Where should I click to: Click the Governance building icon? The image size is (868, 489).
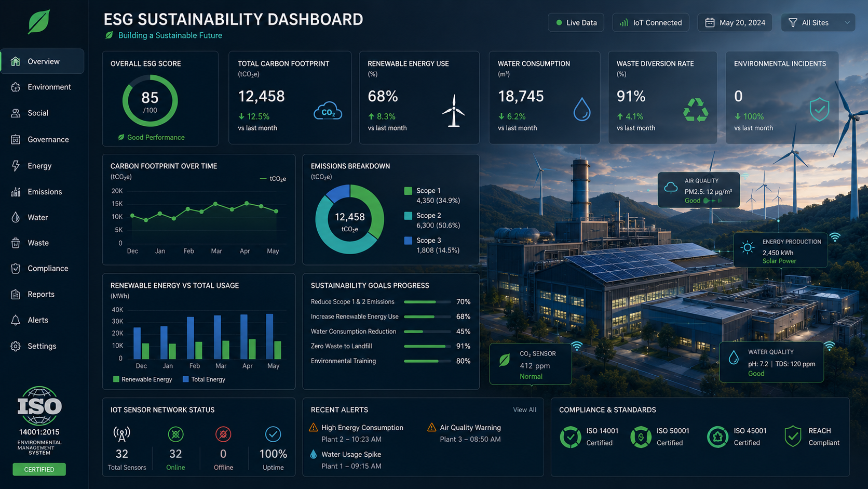tap(16, 139)
